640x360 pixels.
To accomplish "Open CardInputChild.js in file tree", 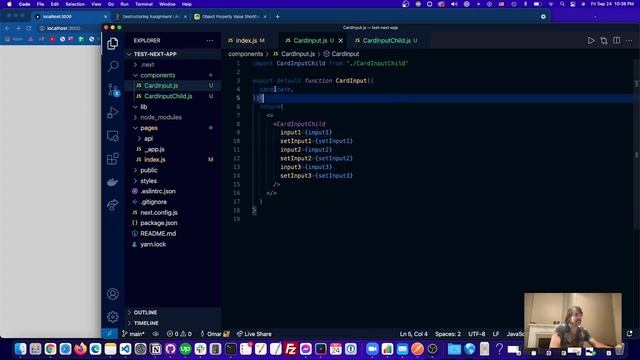I will pyautogui.click(x=173, y=96).
